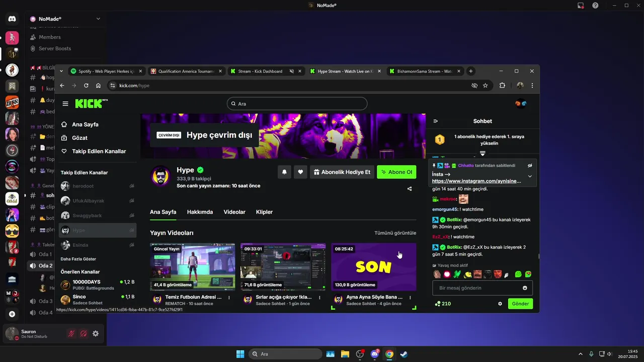Expand the pinned message chevron
Viewport: 644px width, 362px height.
(530, 176)
